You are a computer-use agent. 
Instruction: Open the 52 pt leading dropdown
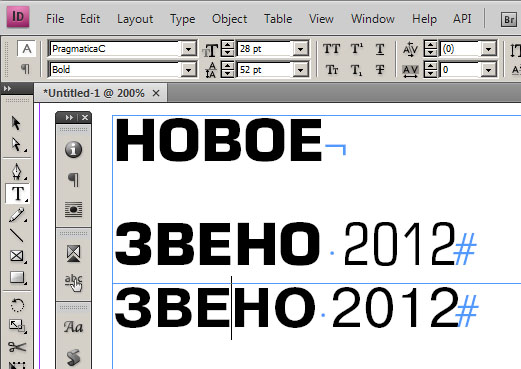[x=300, y=70]
